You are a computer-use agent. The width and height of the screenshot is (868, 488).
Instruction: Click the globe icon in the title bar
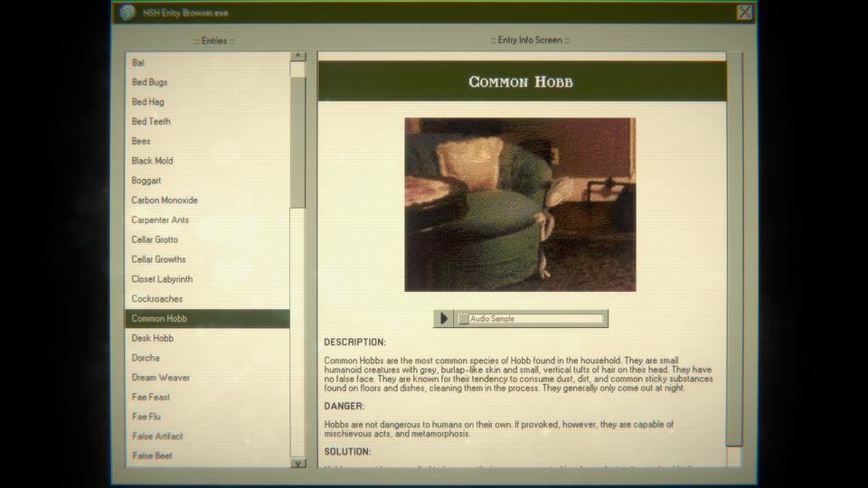pyautogui.click(x=127, y=13)
